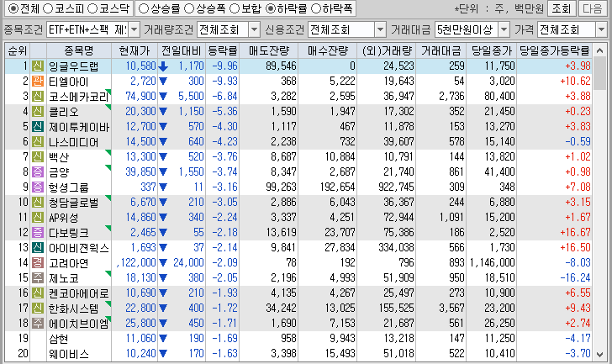Viewport: 612px width, 364px height.
Task: Click the scrollbar up arrow
Action: coord(599,50)
